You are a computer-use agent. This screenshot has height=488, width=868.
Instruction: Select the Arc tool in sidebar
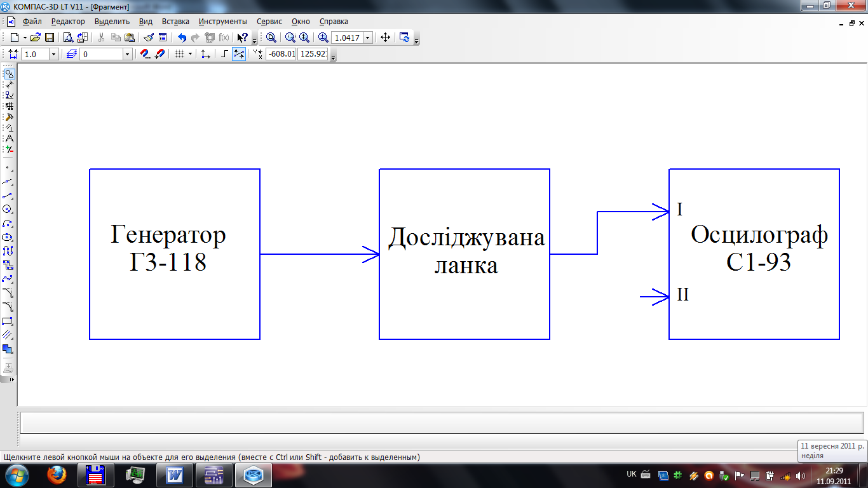coord(8,223)
